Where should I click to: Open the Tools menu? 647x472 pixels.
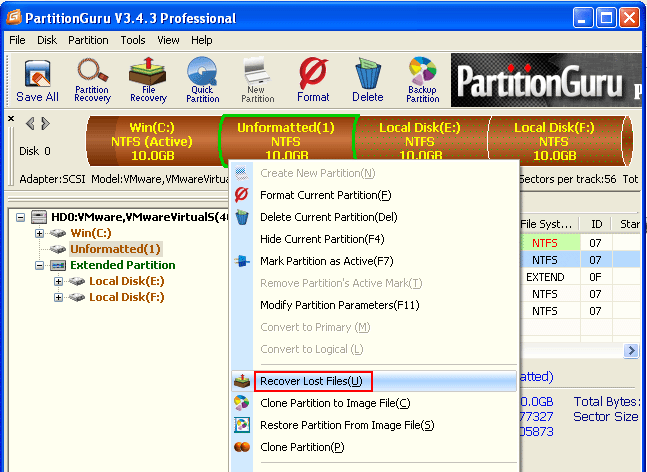coord(133,40)
